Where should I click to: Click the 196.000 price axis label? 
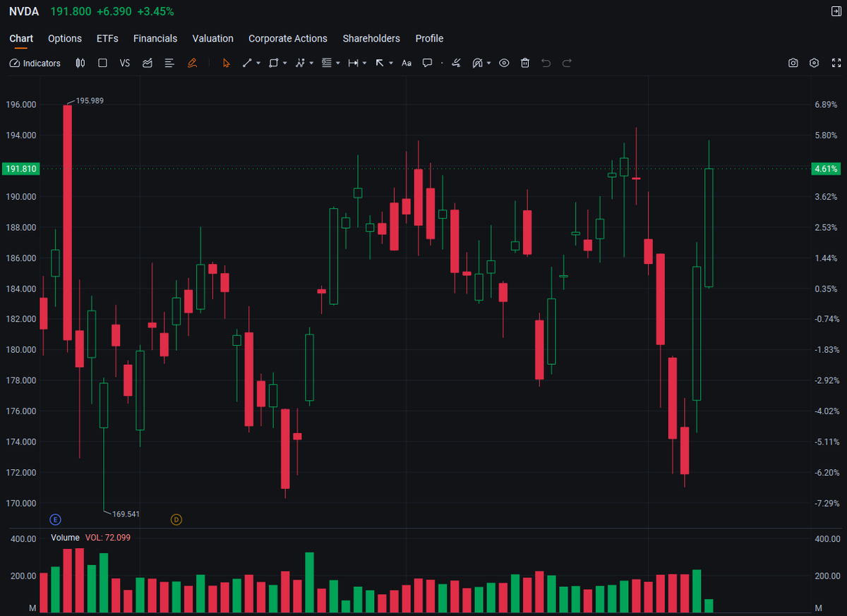point(20,104)
